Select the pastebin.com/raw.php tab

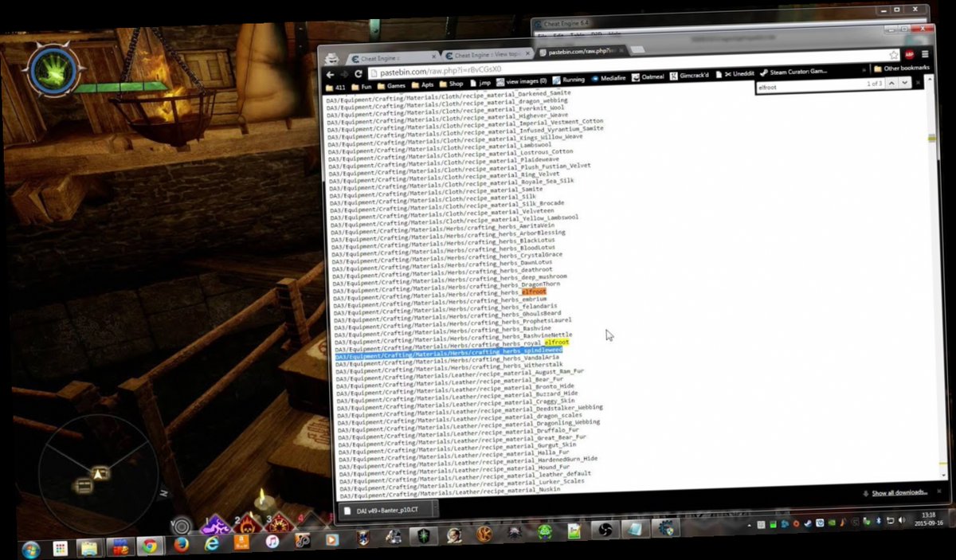580,51
